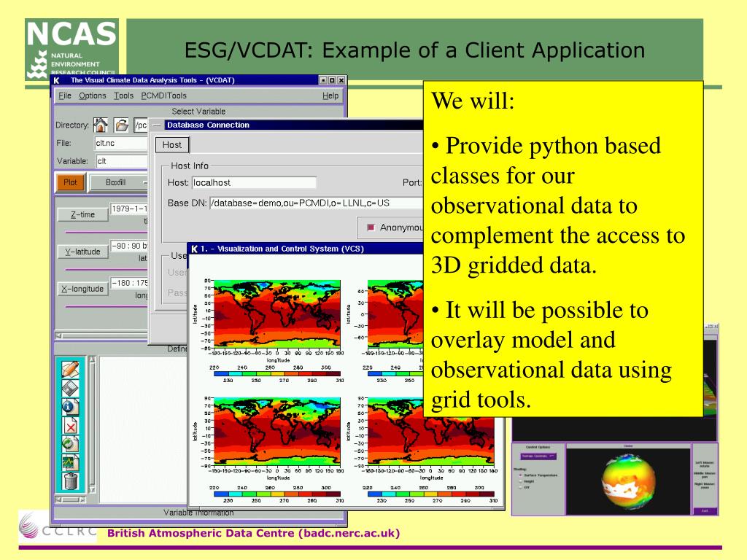Screen dimensions: 747x560
Task: Click the dash menu button of Database Connection window
Action: [156, 125]
